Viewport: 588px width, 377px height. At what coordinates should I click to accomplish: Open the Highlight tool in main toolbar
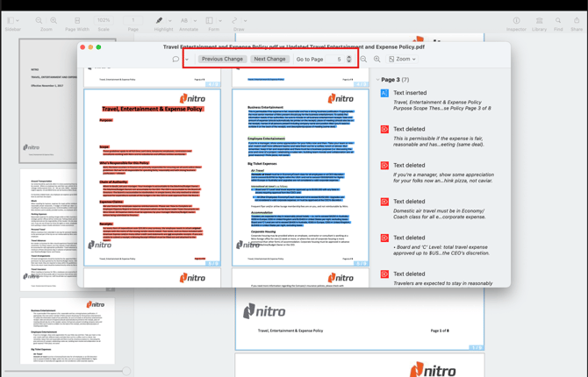tap(160, 22)
